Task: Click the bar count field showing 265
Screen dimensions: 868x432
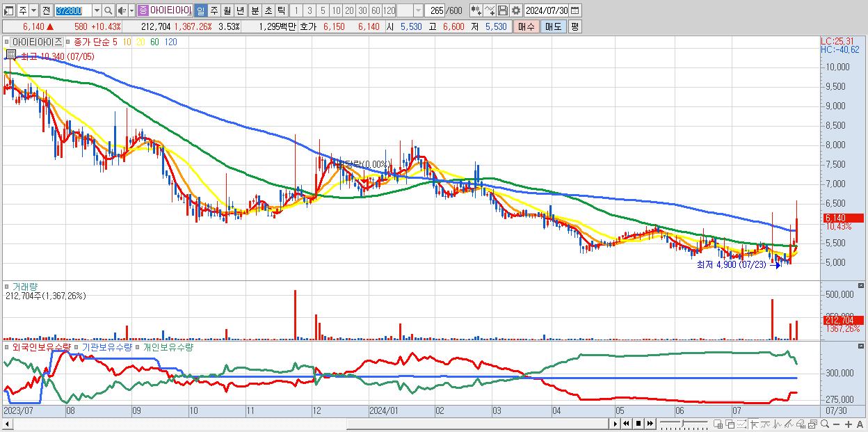Action: point(436,10)
